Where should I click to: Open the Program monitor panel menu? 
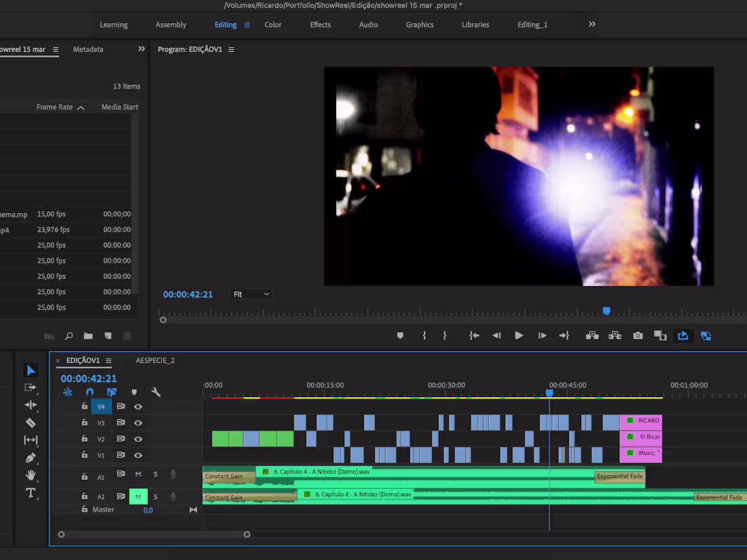point(231,49)
